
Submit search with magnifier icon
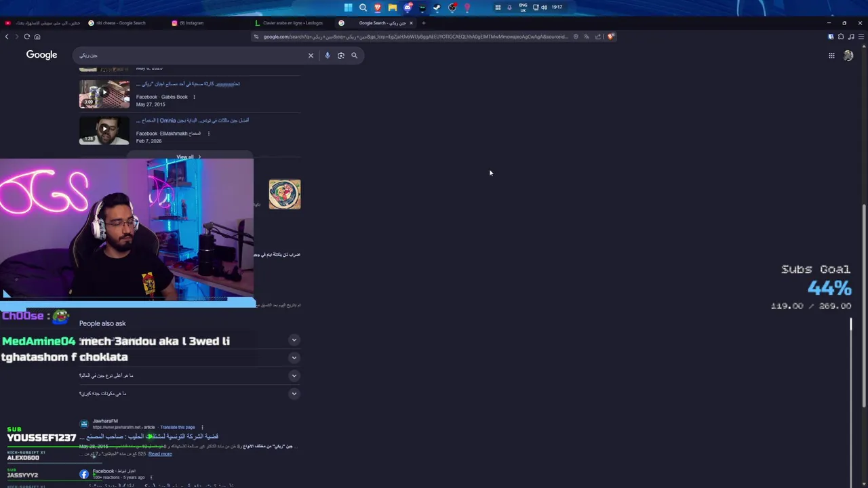click(x=354, y=56)
